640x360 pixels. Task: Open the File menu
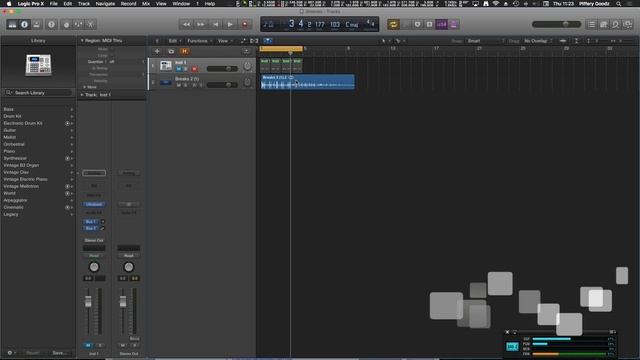[x=53, y=4]
